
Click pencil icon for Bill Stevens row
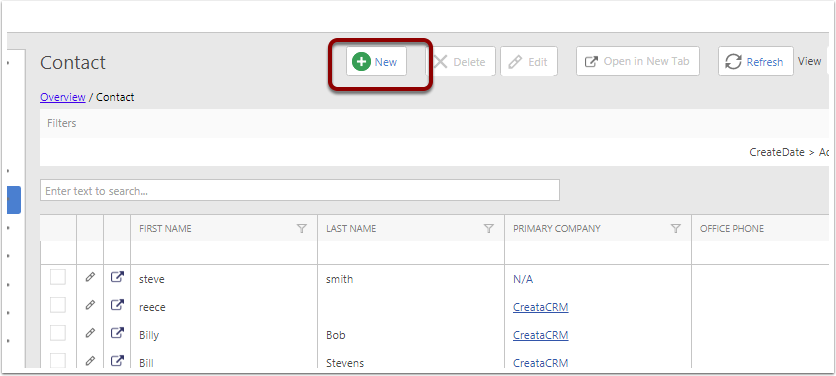coord(90,361)
